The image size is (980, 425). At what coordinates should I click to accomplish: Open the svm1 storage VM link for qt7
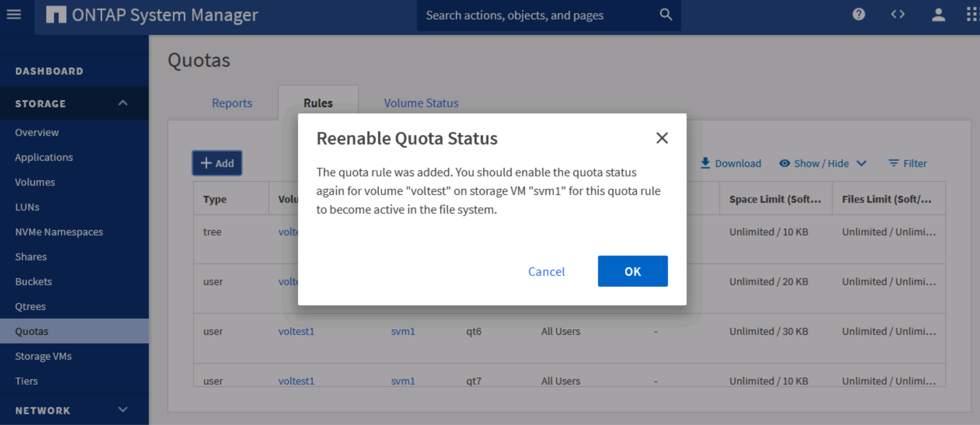click(403, 381)
